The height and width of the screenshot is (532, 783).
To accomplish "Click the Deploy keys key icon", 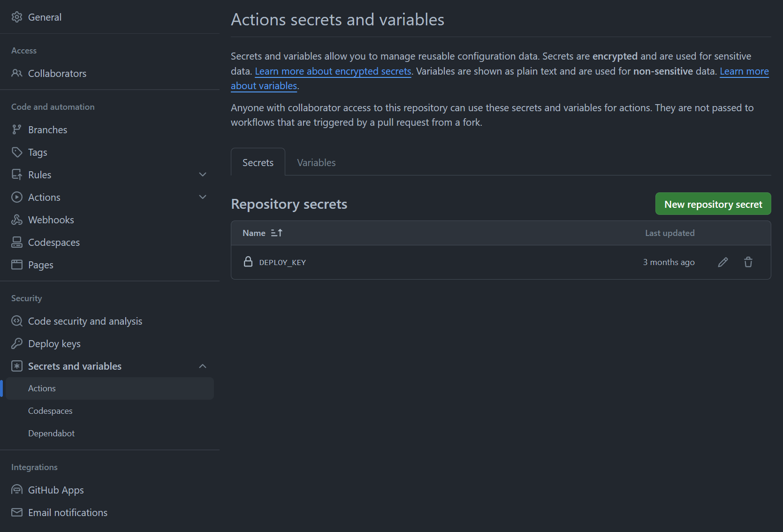I will click(x=17, y=343).
